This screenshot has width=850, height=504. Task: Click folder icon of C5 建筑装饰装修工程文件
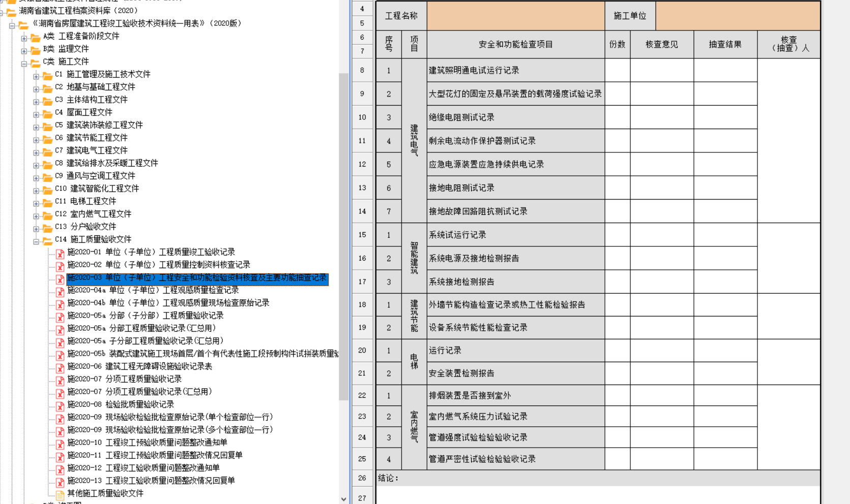[47, 126]
